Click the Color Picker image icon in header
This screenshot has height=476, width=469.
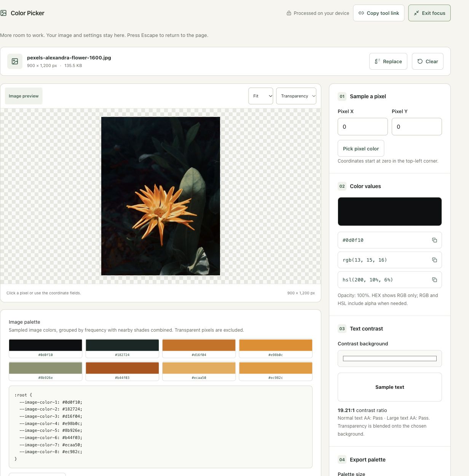(x=3, y=13)
